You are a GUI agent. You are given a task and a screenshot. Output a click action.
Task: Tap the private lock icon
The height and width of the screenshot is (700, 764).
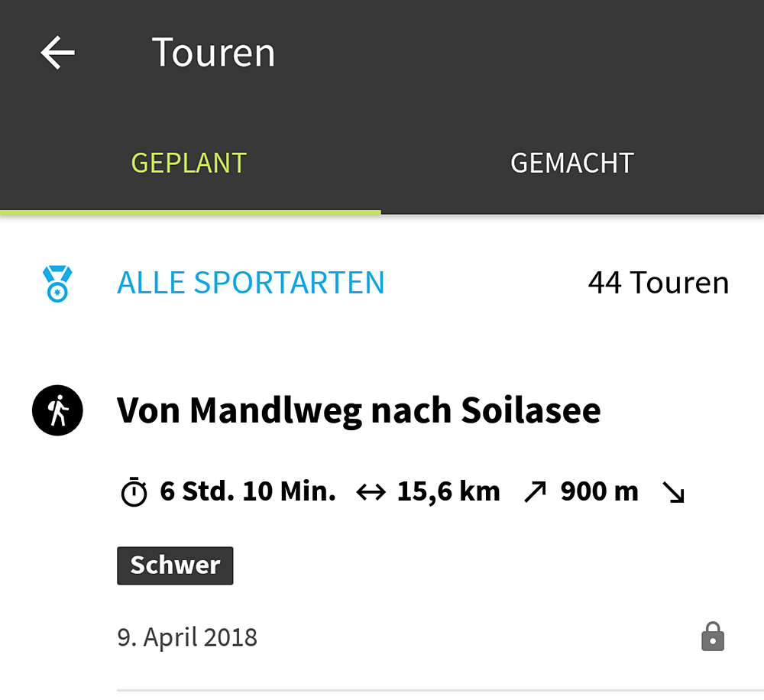pos(713,637)
